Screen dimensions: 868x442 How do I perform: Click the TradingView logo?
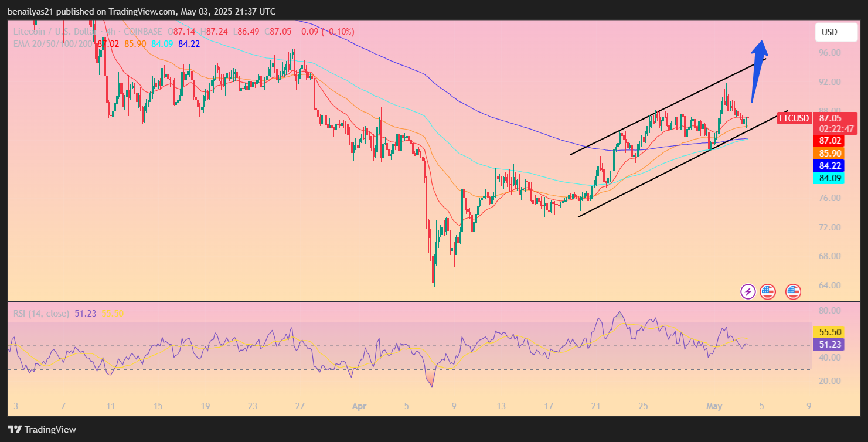click(42, 429)
